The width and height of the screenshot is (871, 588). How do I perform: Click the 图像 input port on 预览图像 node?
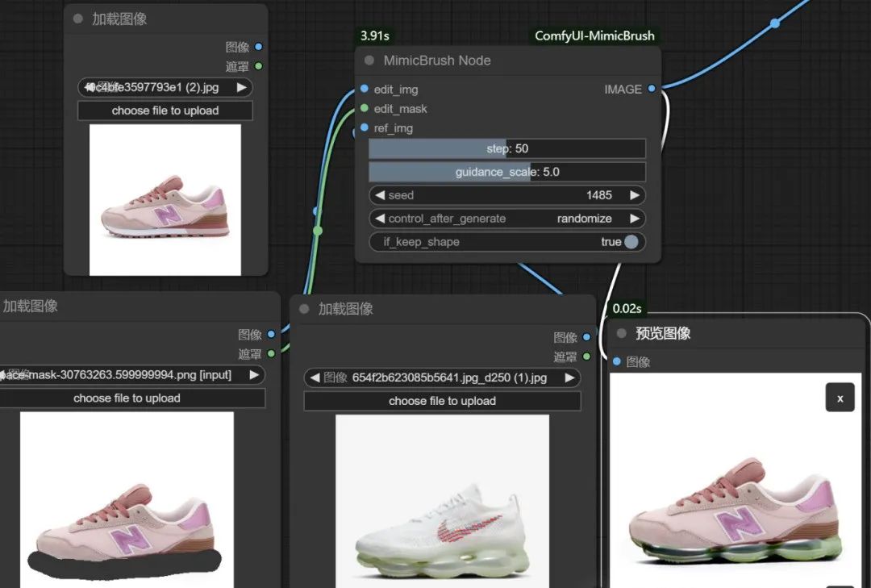pos(617,361)
